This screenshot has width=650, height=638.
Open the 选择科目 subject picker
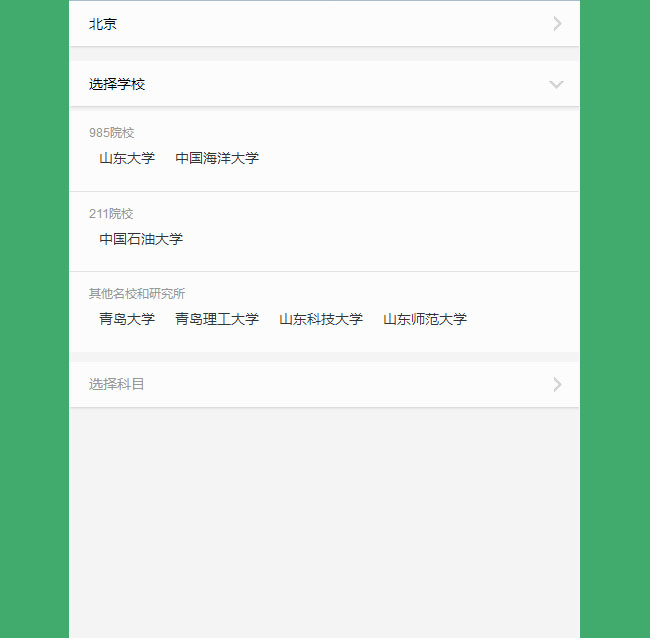(117, 384)
